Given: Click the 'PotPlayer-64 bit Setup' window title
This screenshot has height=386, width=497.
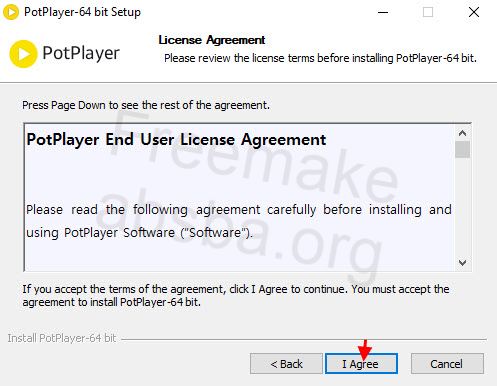Looking at the screenshot, I should pyautogui.click(x=82, y=12).
